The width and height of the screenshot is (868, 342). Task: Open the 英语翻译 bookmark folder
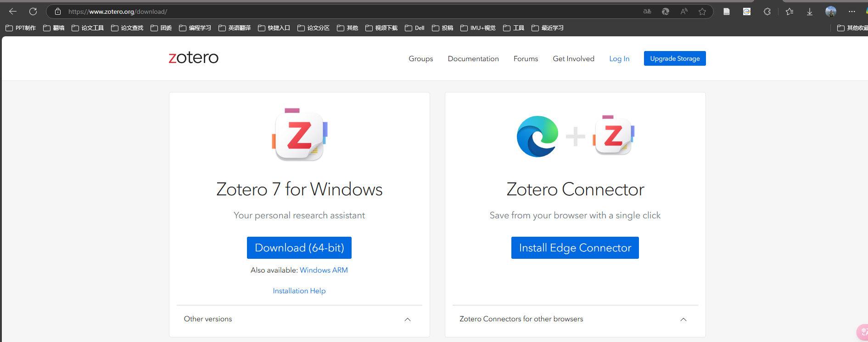[x=235, y=28]
